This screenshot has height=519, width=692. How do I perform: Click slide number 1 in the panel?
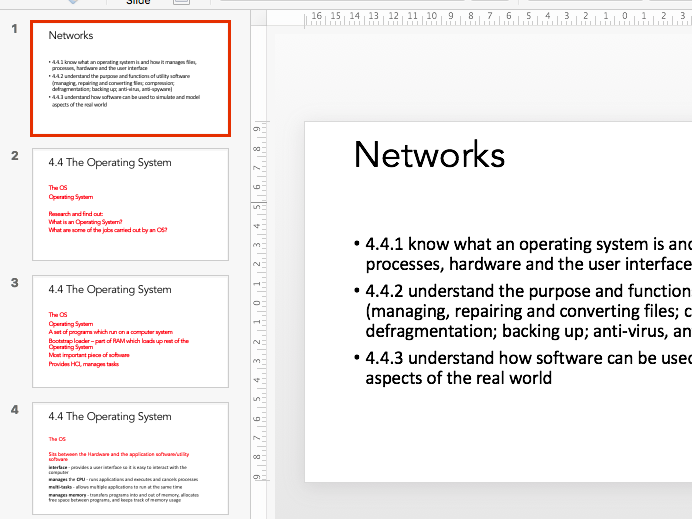point(14,29)
